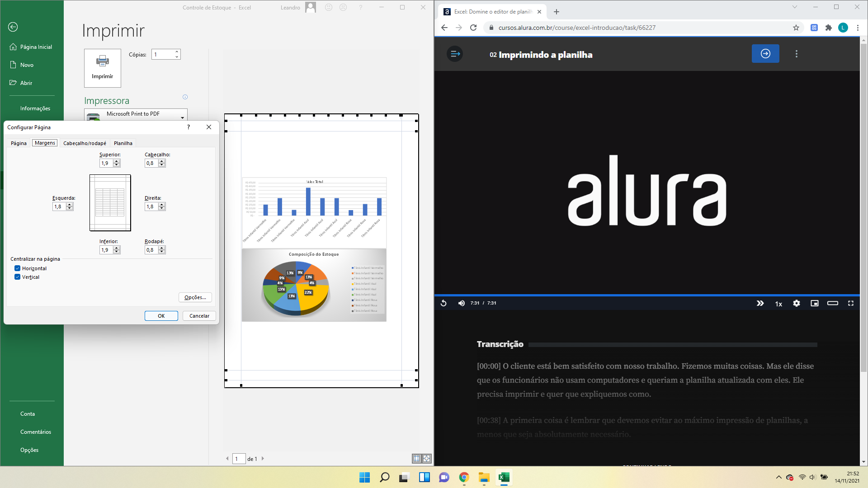Skip forward in Alura video
Screen dimensions: 868x488
760,303
